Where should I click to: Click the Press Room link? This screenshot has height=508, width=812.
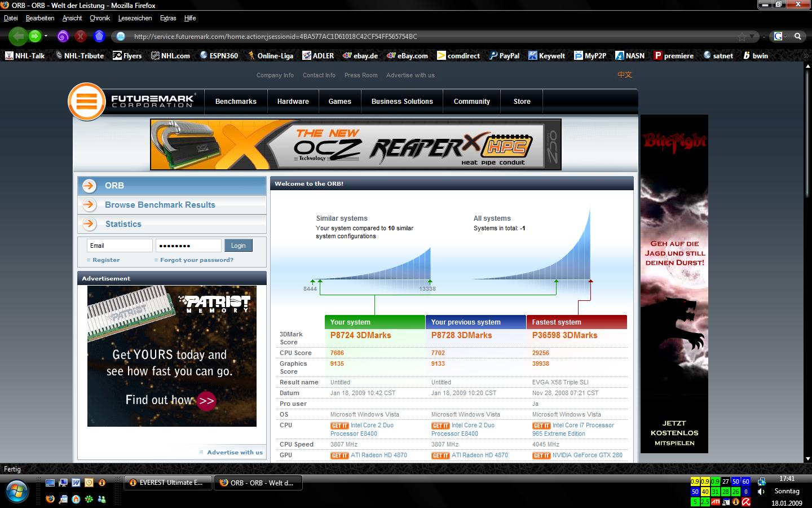pyautogui.click(x=361, y=75)
